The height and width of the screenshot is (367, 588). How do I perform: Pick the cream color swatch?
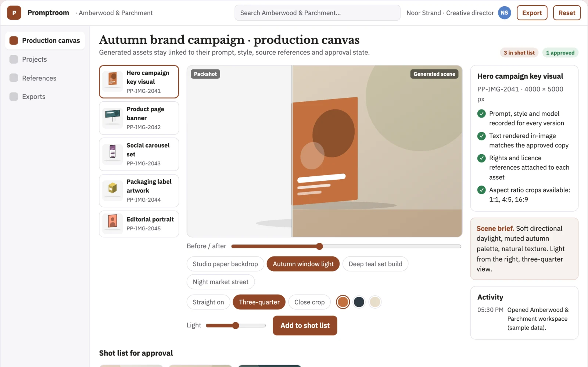375,302
